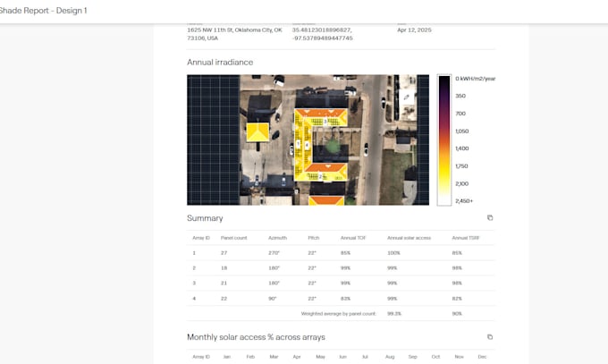Click the 'Jan' month column header
This screenshot has width=608, height=364.
click(227, 357)
